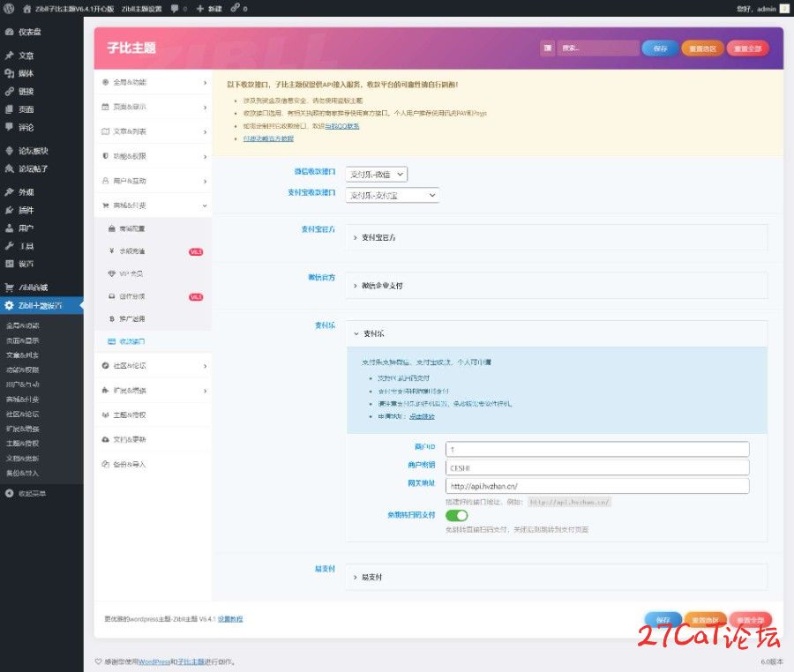Screen dimensions: 794x672
Task: Open 全局&功能 in WordPress dark submenu
Action: coord(23,325)
